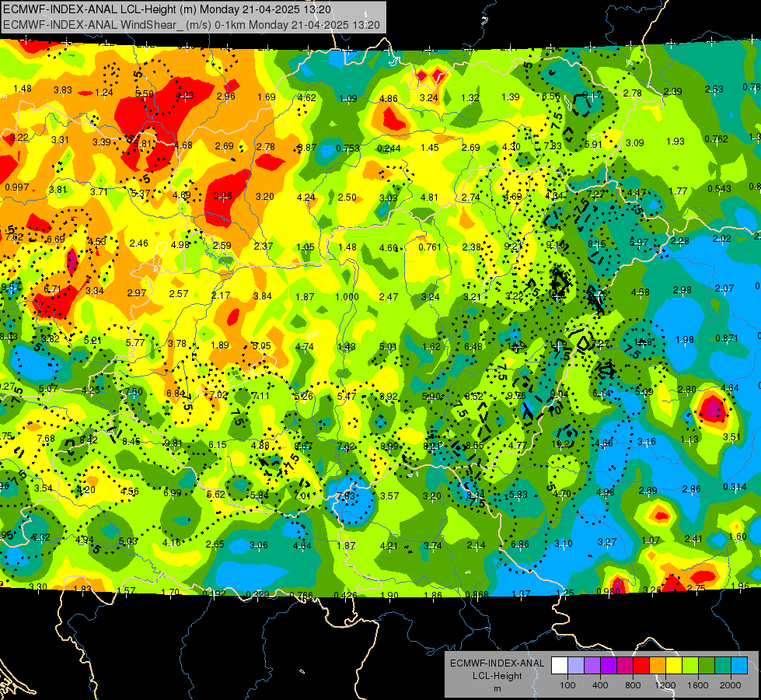The width and height of the screenshot is (761, 700).
Task: Click the legend label 2000
Action: click(731, 685)
